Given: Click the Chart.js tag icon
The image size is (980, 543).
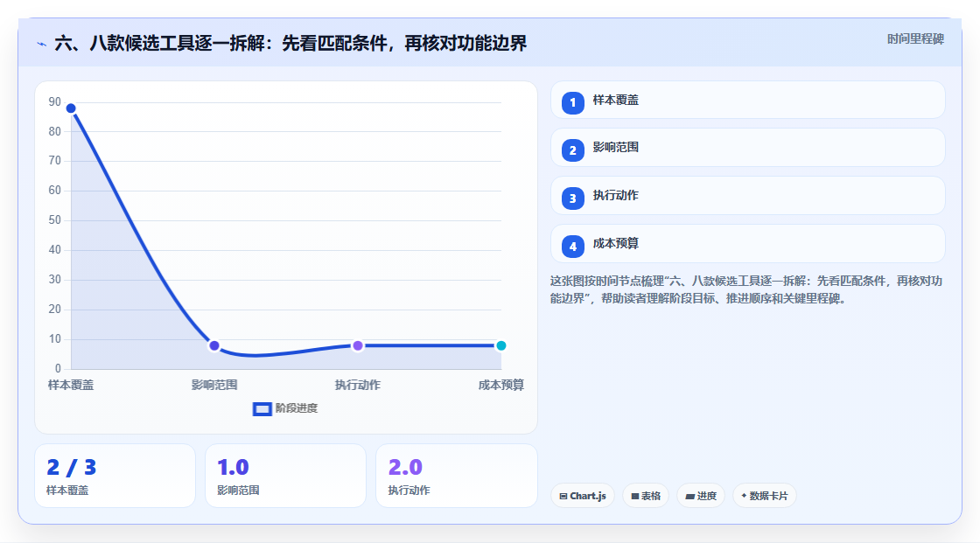Looking at the screenshot, I should (563, 496).
